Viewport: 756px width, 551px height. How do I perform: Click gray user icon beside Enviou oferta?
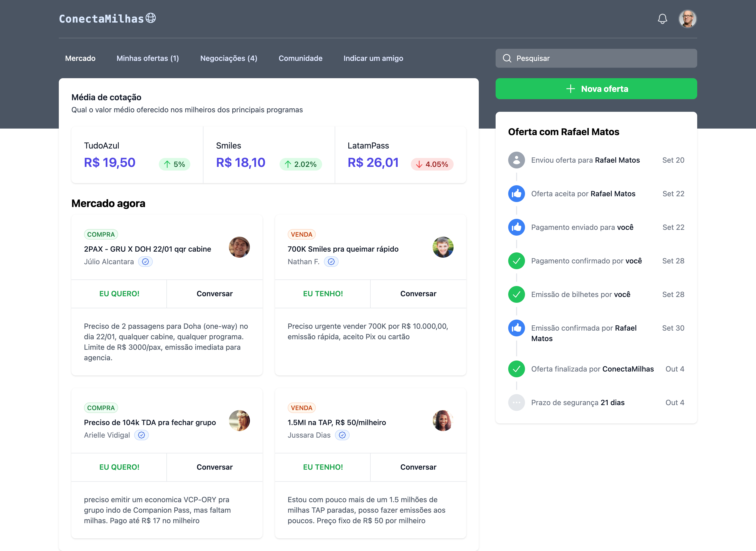pos(516,160)
